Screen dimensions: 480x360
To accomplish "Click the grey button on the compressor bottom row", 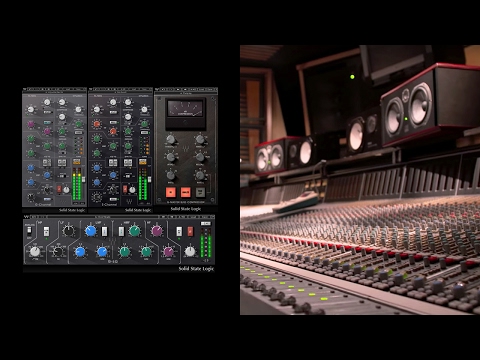I will (200, 192).
